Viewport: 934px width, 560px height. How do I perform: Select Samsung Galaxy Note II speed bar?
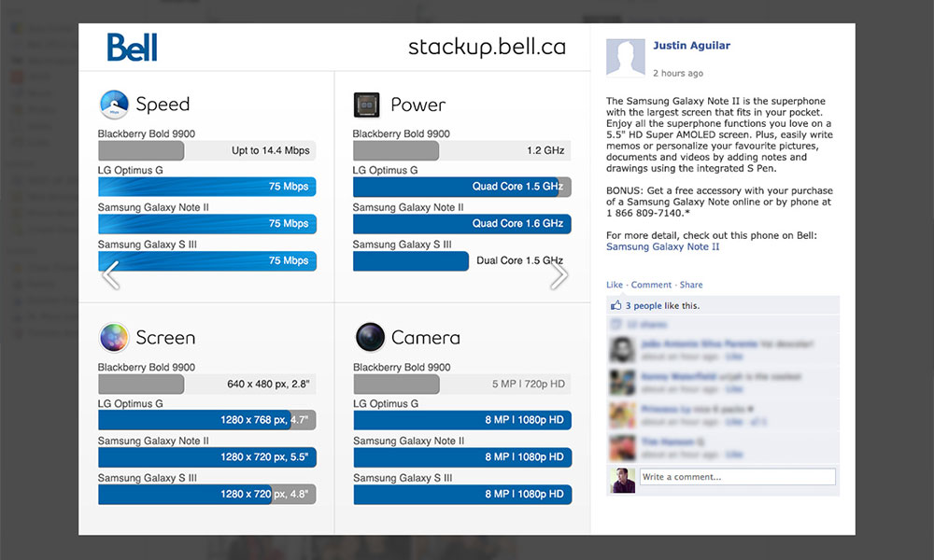point(206,224)
